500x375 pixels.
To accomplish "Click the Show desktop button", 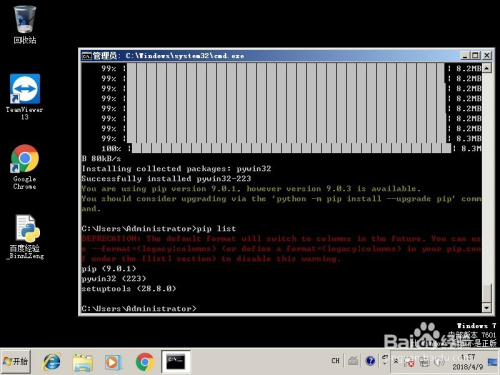I will click(492, 362).
